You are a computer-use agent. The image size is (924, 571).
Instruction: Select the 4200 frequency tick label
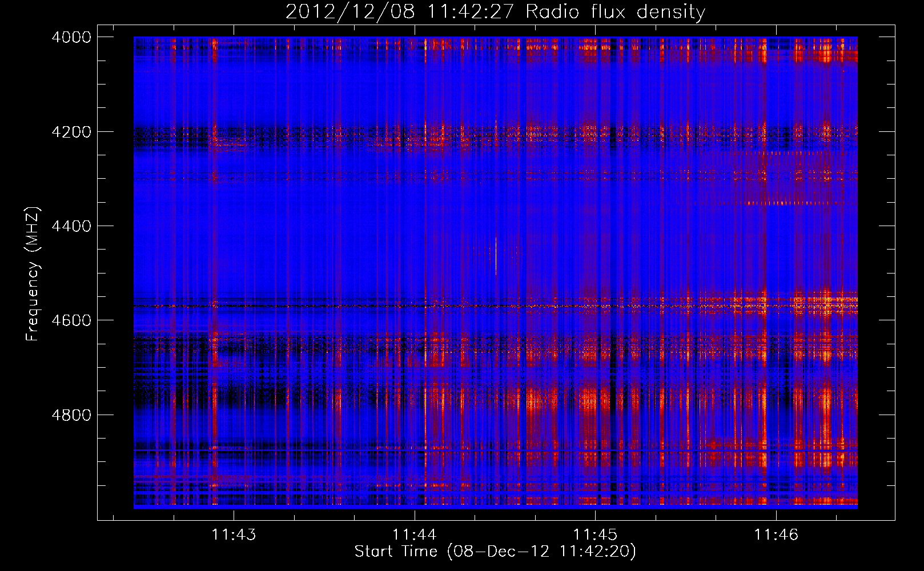(71, 132)
